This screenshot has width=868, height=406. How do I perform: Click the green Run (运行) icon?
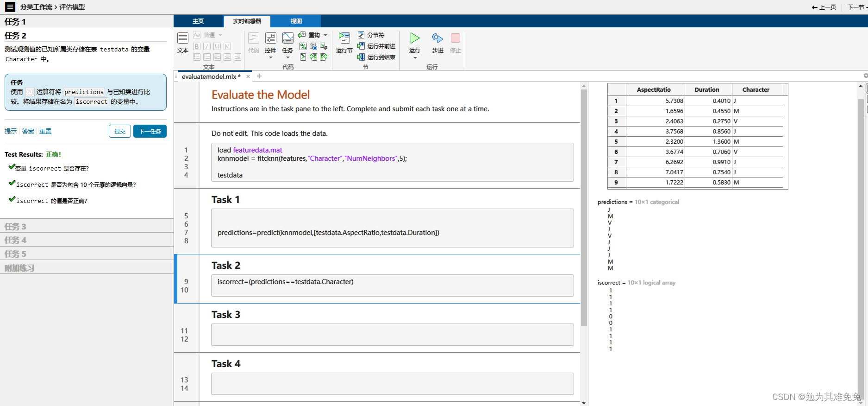point(415,38)
